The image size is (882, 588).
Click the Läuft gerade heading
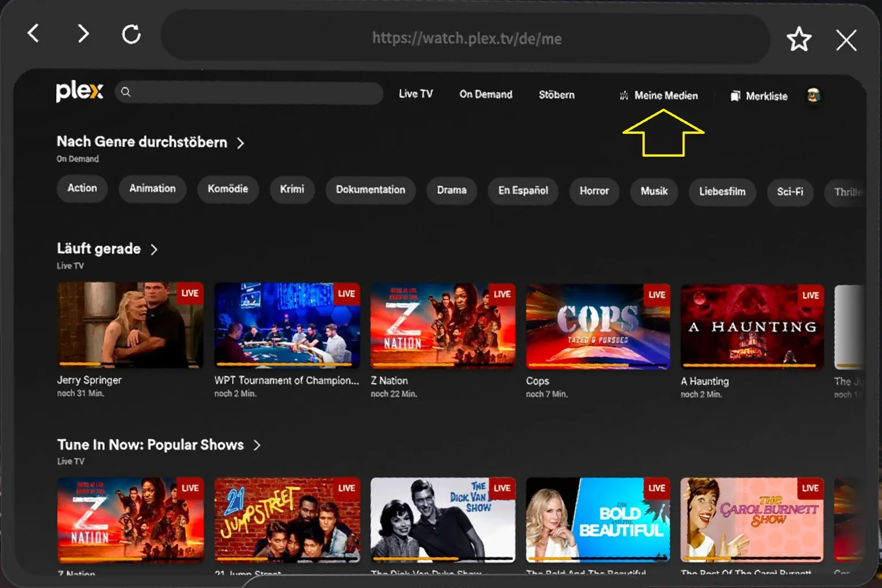coord(99,249)
